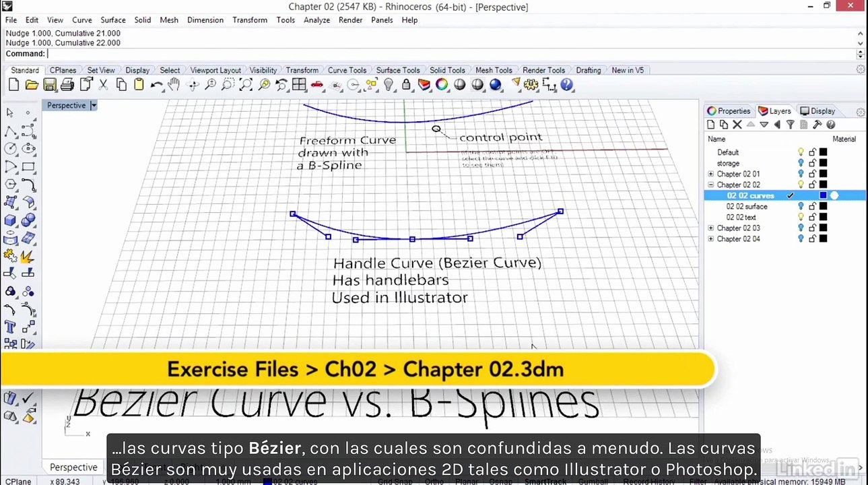Click the Delete layer X icon

pos(737,125)
